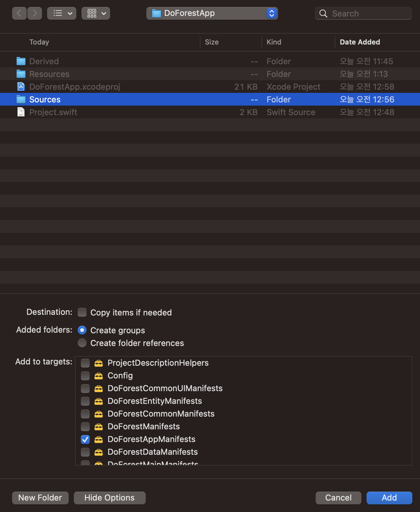Open the item grouping options dropdown

96,13
